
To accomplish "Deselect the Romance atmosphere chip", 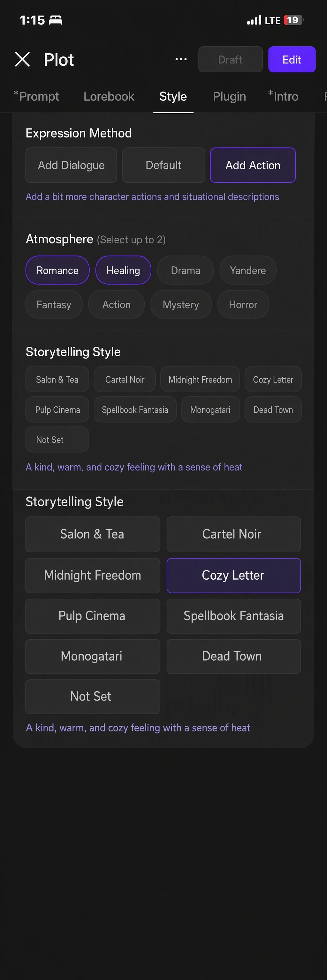I will pyautogui.click(x=57, y=270).
